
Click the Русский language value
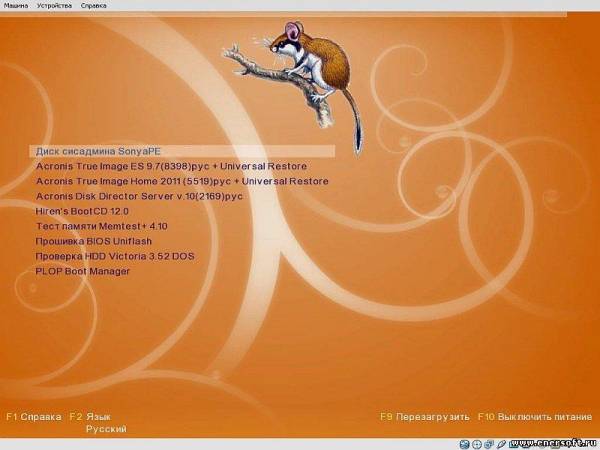click(106, 429)
